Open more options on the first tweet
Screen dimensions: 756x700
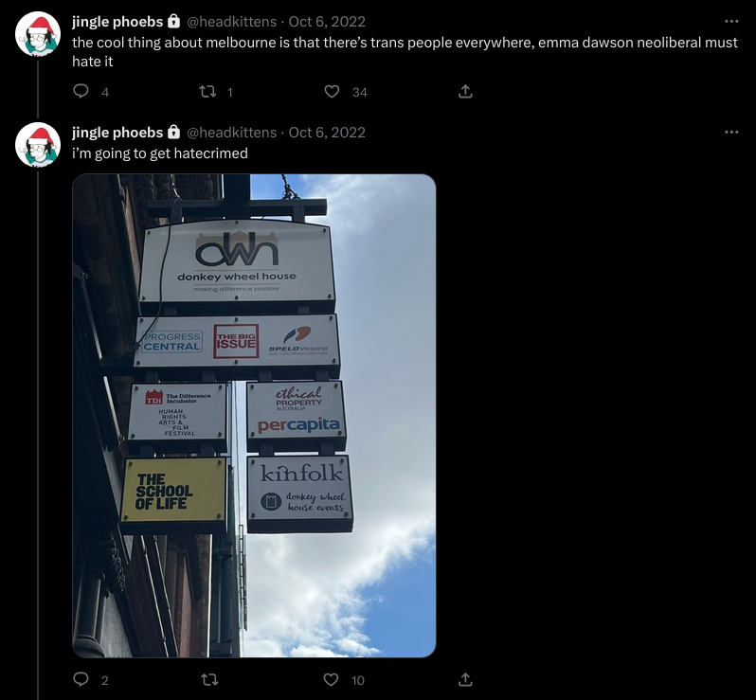(x=731, y=21)
